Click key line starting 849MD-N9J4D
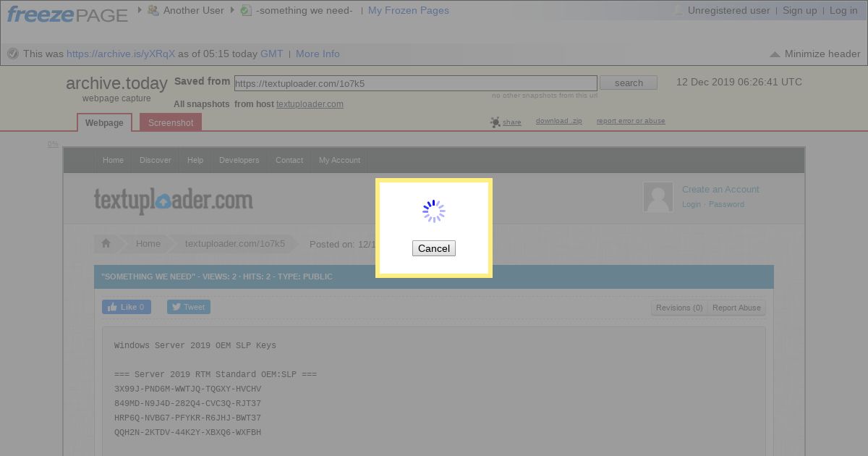The width and height of the screenshot is (868, 456). (187, 404)
